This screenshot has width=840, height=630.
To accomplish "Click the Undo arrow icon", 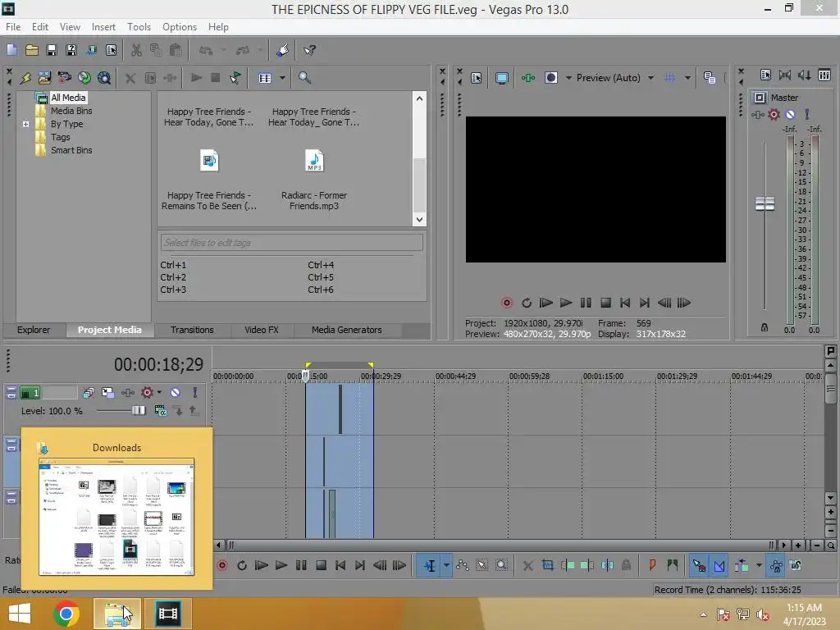I will tap(206, 50).
